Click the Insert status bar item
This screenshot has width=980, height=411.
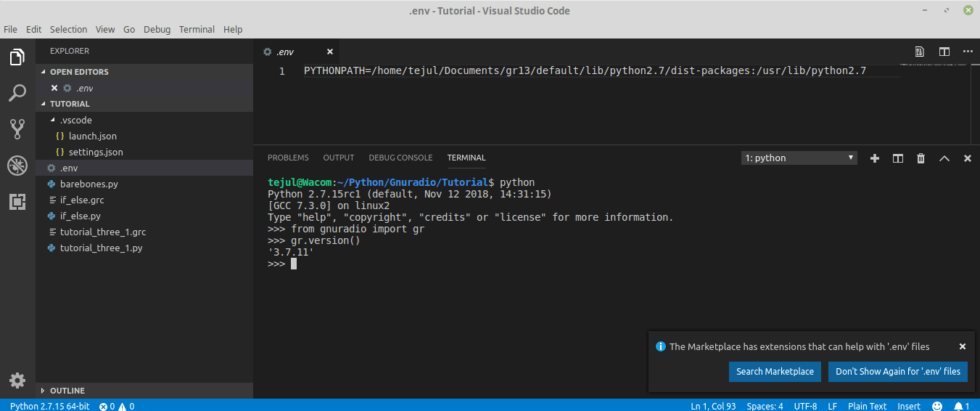pyautogui.click(x=909, y=406)
